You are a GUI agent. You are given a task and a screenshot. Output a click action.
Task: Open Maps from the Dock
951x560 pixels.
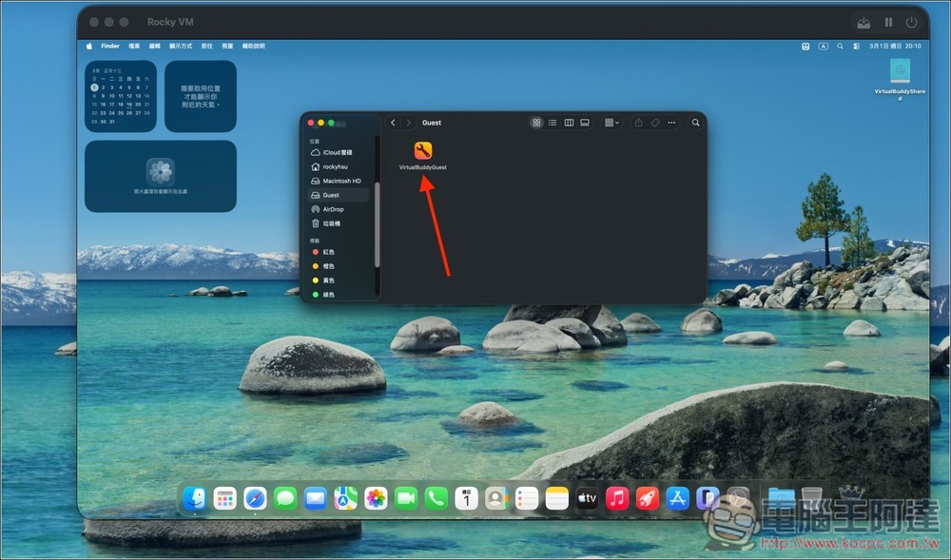pos(346,499)
